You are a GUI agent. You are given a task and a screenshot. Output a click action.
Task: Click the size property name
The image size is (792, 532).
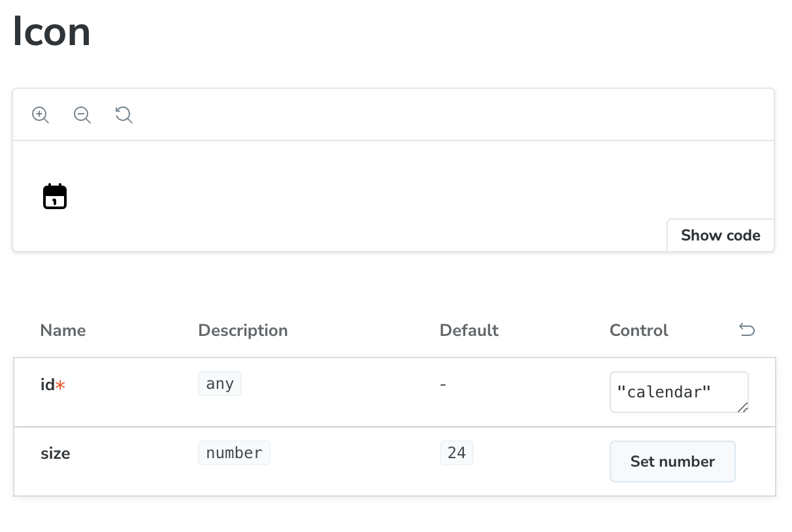pyautogui.click(x=56, y=454)
